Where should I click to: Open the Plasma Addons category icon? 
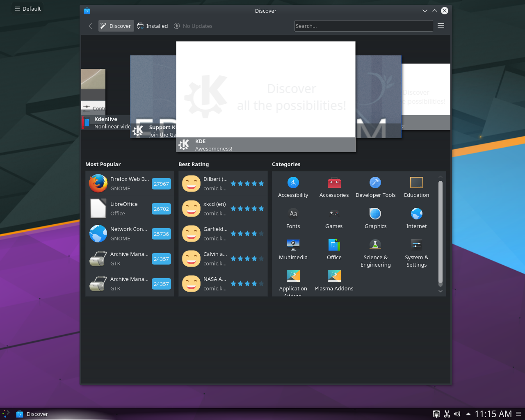[334, 276]
